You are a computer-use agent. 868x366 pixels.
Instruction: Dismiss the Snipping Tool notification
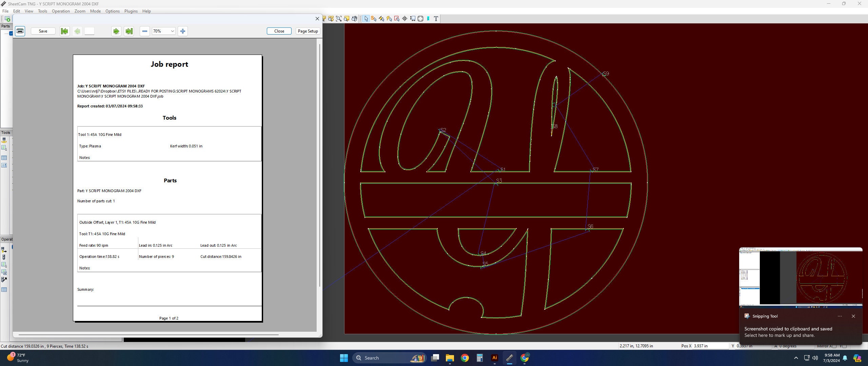pos(853,316)
